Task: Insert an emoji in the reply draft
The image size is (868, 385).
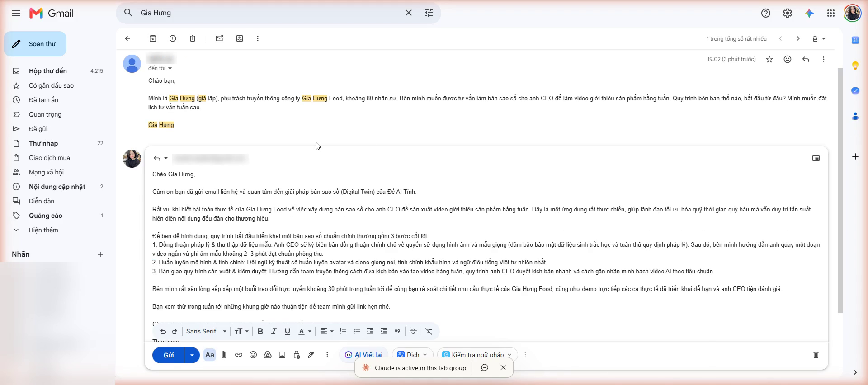Action: (x=253, y=355)
